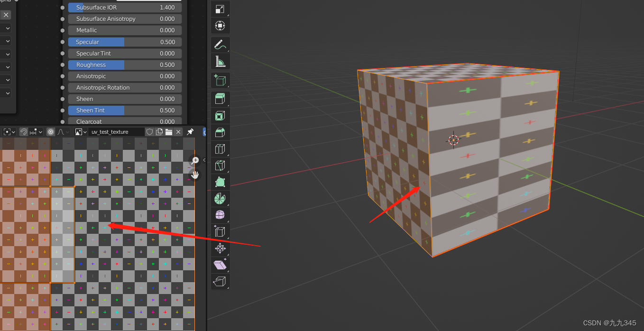Viewport: 644px width, 331px height.
Task: Select the Smooth vertices tool
Action: point(220,215)
